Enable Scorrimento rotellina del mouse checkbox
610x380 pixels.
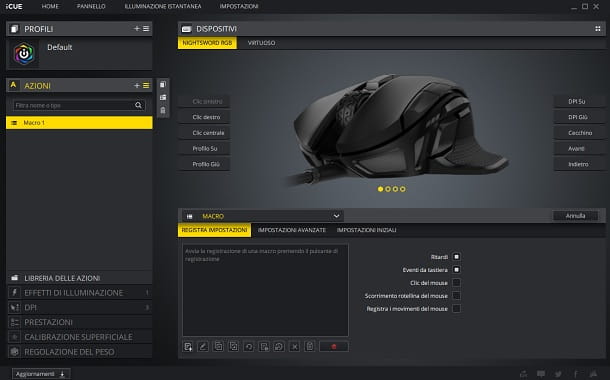coord(456,296)
